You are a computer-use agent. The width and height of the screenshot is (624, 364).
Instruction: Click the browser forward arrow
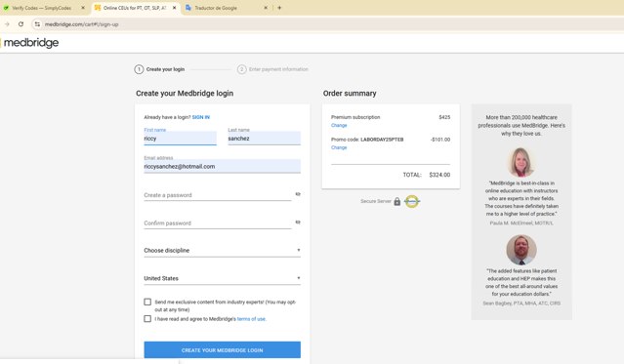pyautogui.click(x=7, y=24)
